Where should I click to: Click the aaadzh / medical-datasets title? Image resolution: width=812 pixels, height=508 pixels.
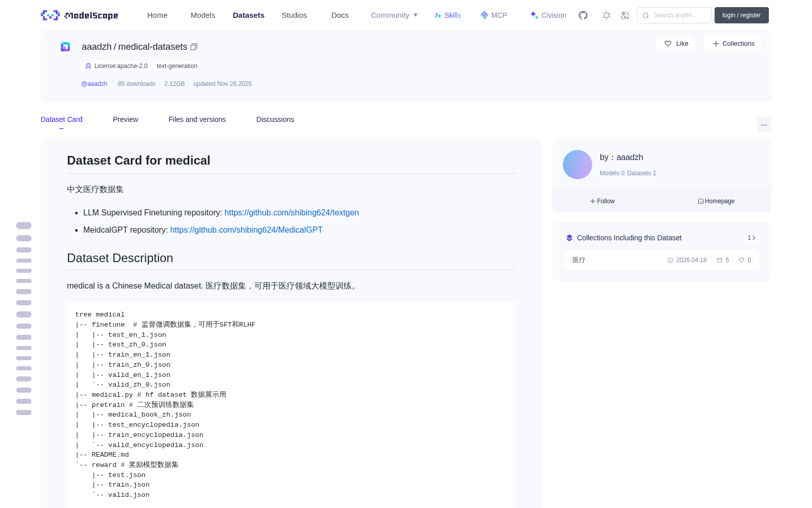click(134, 47)
